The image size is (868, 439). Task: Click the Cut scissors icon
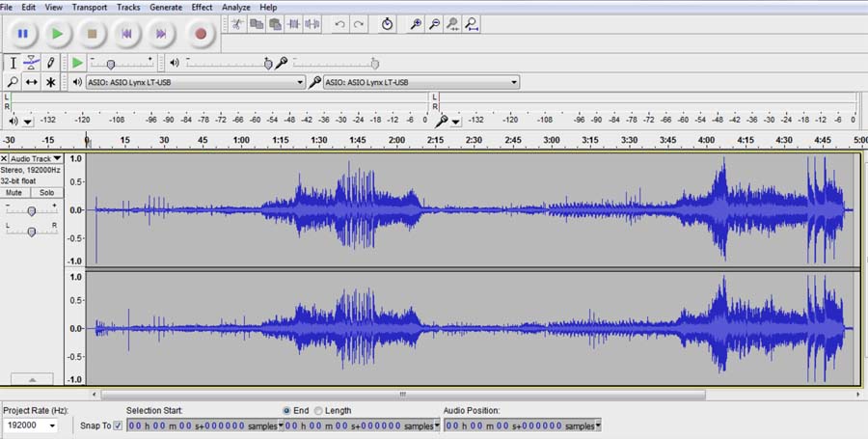236,23
